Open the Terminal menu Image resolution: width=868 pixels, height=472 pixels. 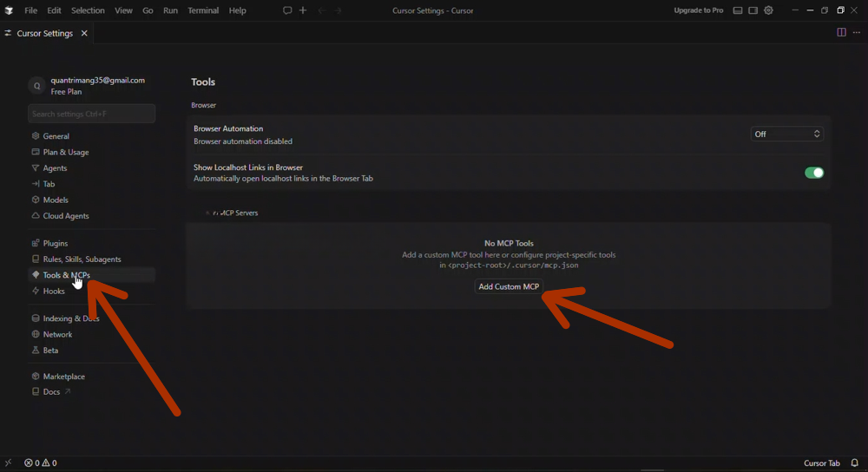pyautogui.click(x=203, y=10)
